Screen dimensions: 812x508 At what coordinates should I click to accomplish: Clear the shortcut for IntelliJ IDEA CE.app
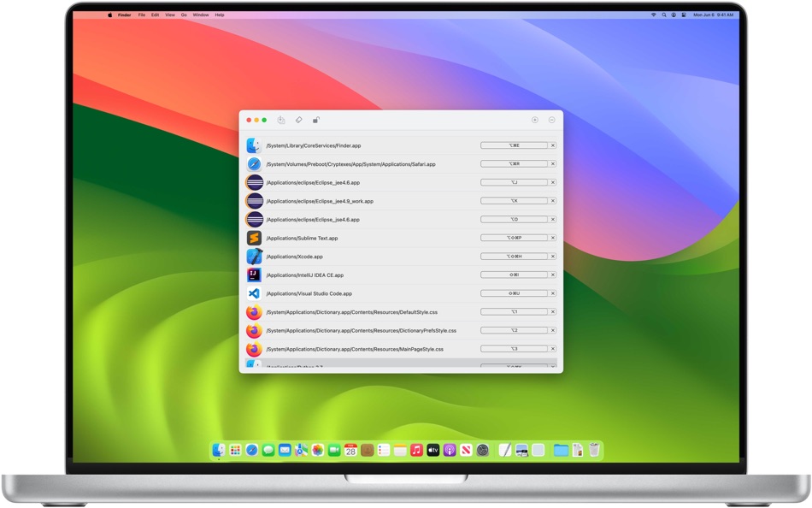(552, 275)
